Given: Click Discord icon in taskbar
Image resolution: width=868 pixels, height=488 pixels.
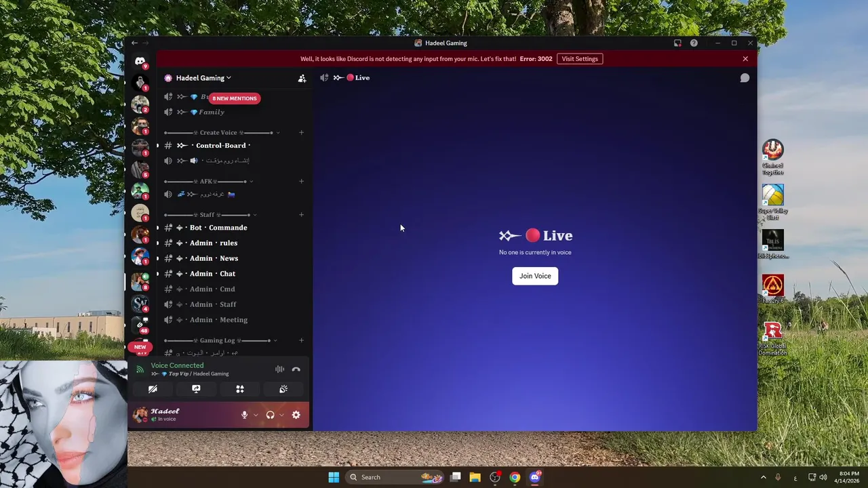Looking at the screenshot, I should click(535, 477).
